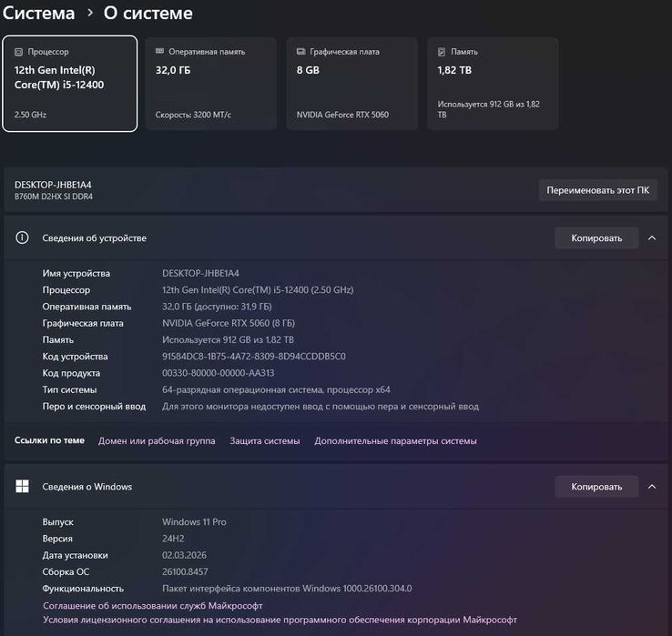Click the storage icon in the Память card
This screenshot has width=672, height=636.
click(442, 52)
